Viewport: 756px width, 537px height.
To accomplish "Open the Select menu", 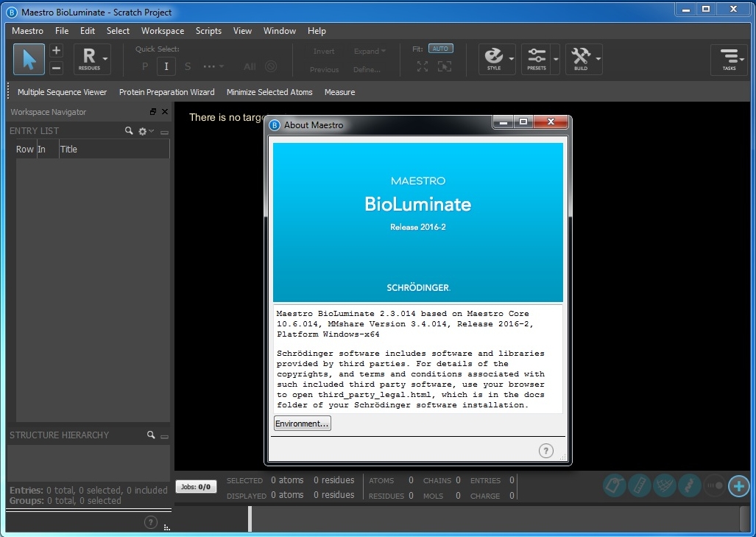I will pos(118,31).
